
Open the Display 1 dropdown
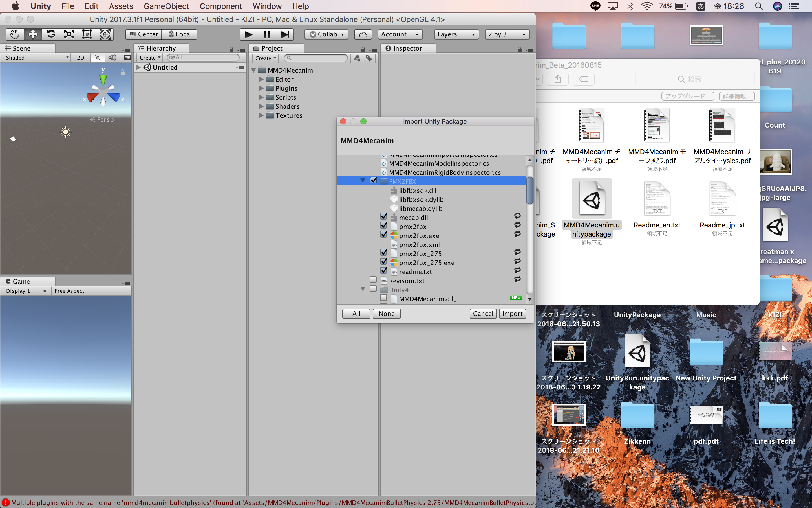click(x=26, y=291)
